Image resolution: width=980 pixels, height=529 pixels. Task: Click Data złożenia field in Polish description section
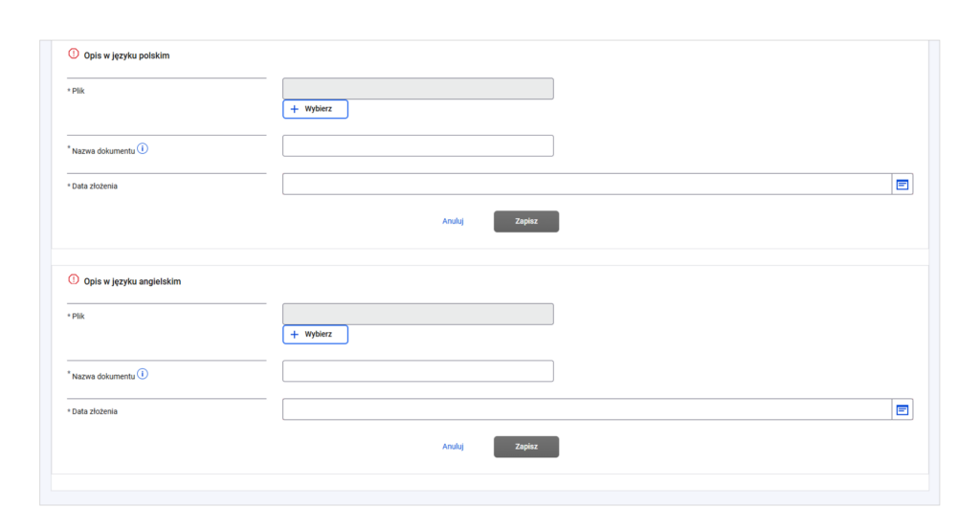[586, 184]
